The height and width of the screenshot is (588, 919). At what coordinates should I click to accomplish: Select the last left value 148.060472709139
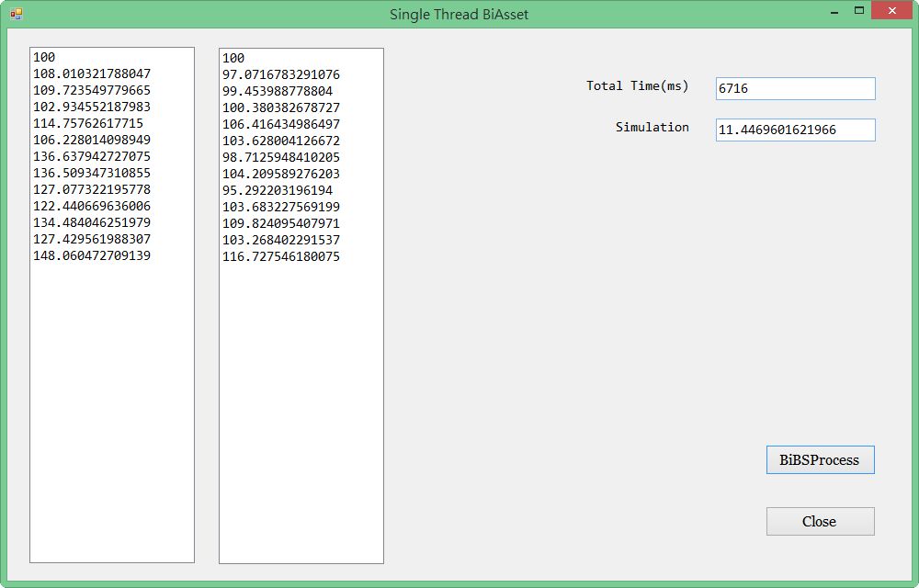pyautogui.click(x=92, y=255)
